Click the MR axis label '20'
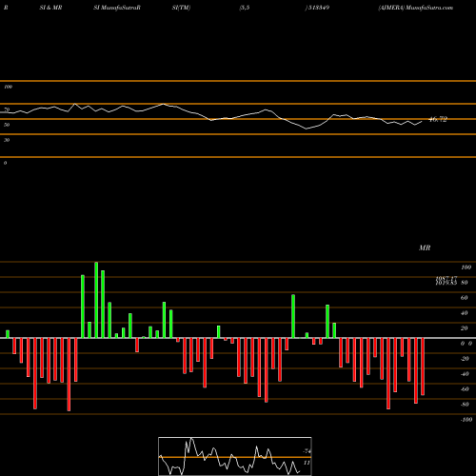 tap(465, 328)
